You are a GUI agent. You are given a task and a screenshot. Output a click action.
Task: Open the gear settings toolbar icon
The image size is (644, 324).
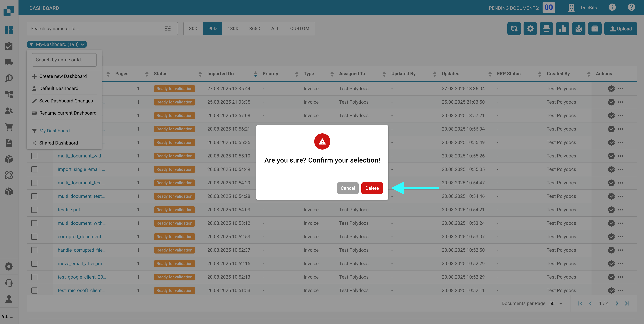530,29
